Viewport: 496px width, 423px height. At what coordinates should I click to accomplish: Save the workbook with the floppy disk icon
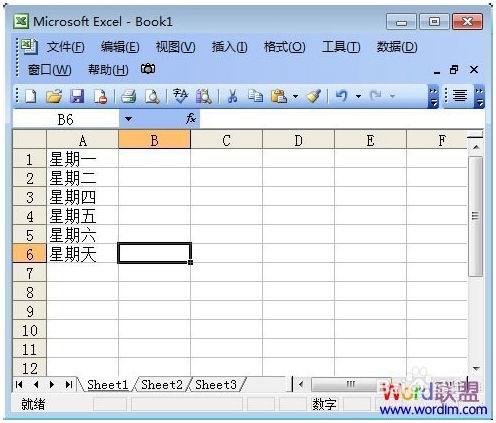click(x=77, y=97)
